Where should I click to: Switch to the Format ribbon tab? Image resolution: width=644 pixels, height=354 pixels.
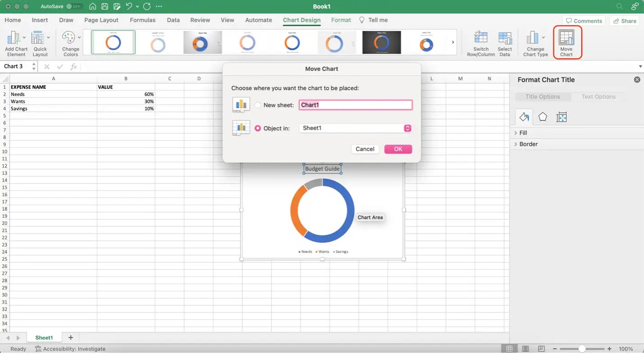click(341, 20)
